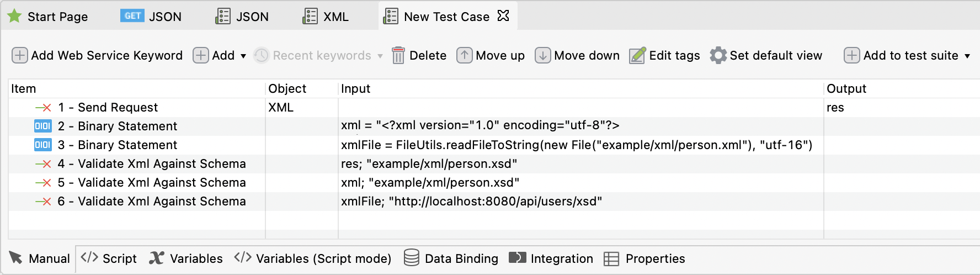The height and width of the screenshot is (275, 980).
Task: Open the Start Page tab
Action: coord(47,17)
